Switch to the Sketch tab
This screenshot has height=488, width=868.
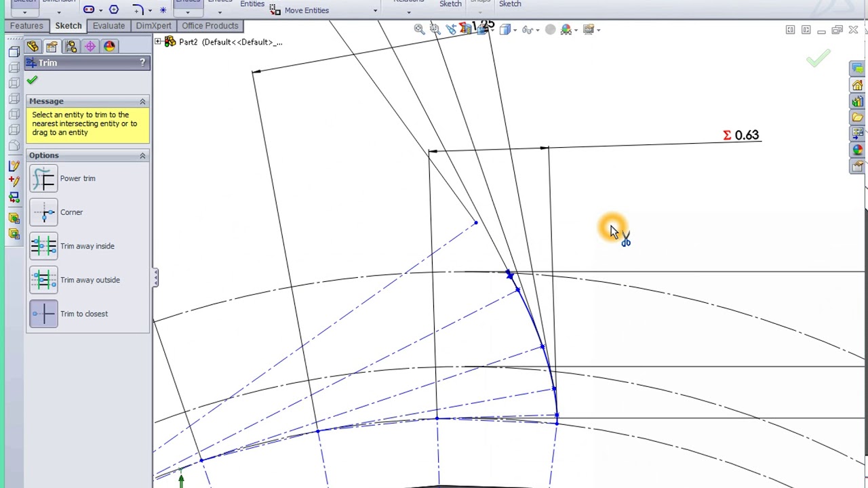(x=68, y=26)
